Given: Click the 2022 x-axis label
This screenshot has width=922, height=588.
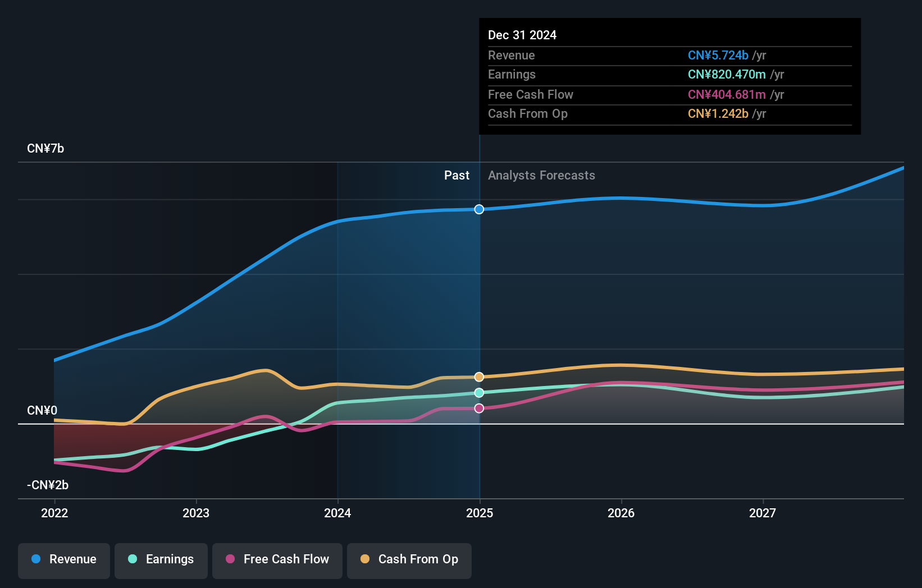Looking at the screenshot, I should pyautogui.click(x=54, y=513).
